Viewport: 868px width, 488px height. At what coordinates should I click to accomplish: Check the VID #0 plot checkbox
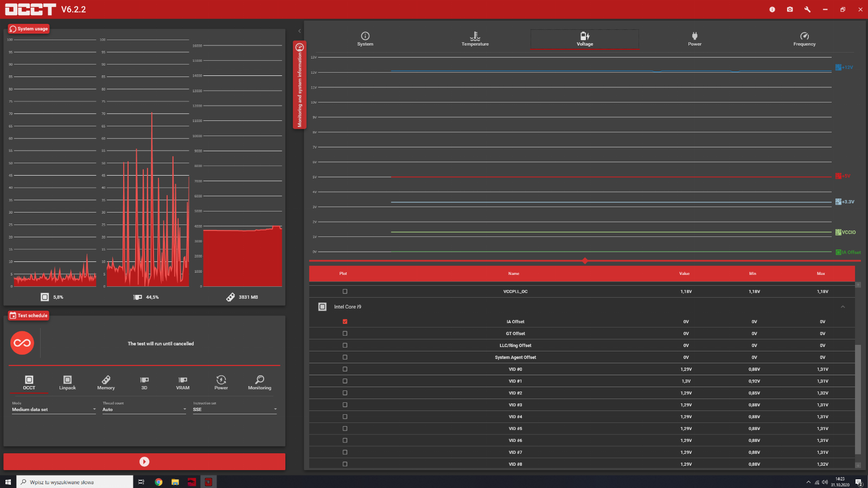click(x=345, y=369)
